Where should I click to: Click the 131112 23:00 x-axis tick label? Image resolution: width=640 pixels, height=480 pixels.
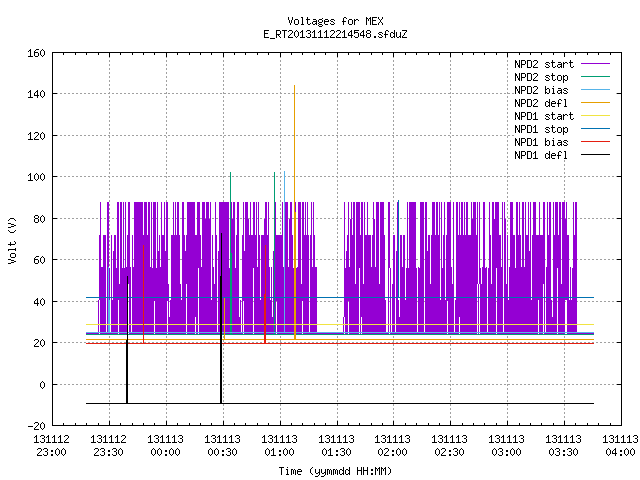tap(51, 446)
